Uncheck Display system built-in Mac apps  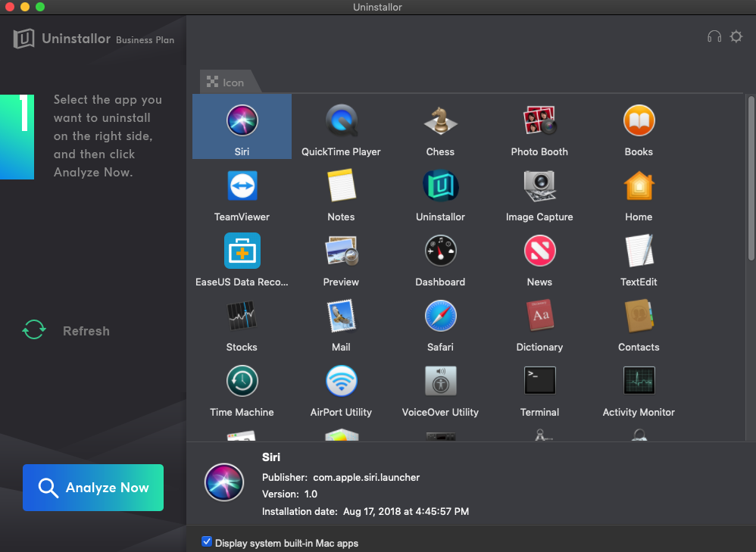pyautogui.click(x=207, y=541)
